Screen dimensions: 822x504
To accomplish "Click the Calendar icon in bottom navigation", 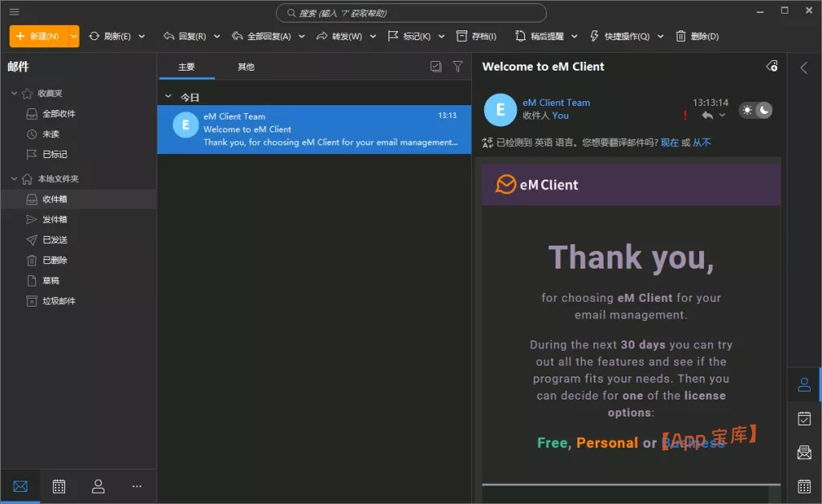I will tap(59, 486).
